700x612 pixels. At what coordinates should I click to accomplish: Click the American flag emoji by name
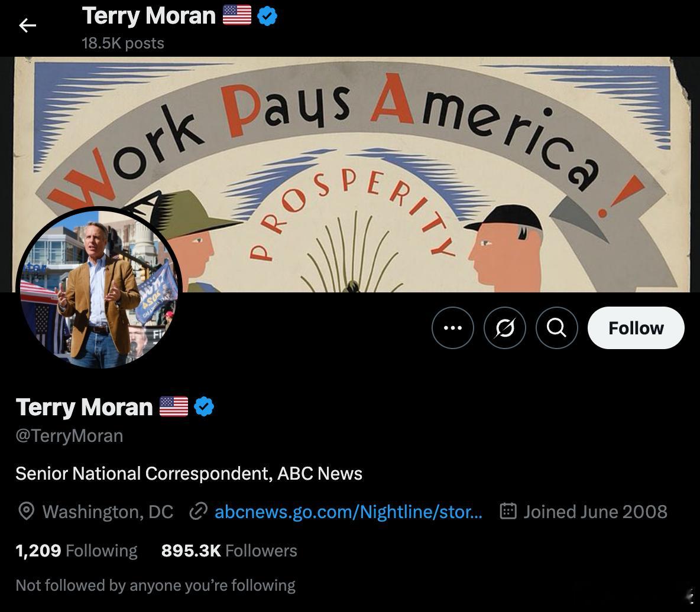[174, 406]
